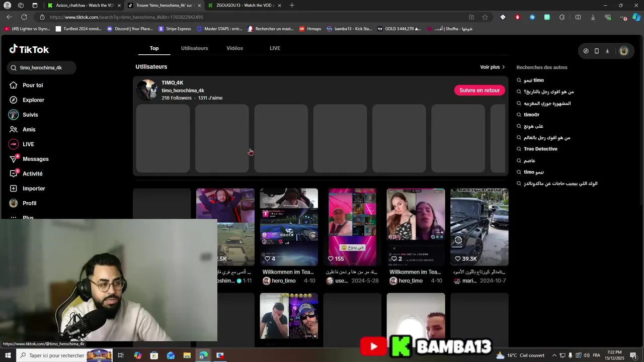This screenshot has height=362, width=644.
Task: Open the timo_herochima_4k username link
Action: pyautogui.click(x=183, y=90)
